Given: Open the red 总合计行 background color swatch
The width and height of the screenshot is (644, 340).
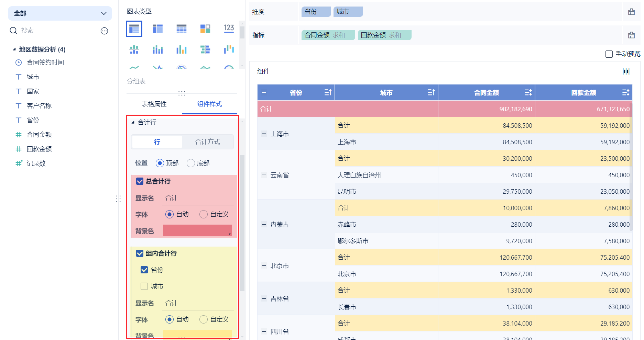Looking at the screenshot, I should [x=198, y=230].
